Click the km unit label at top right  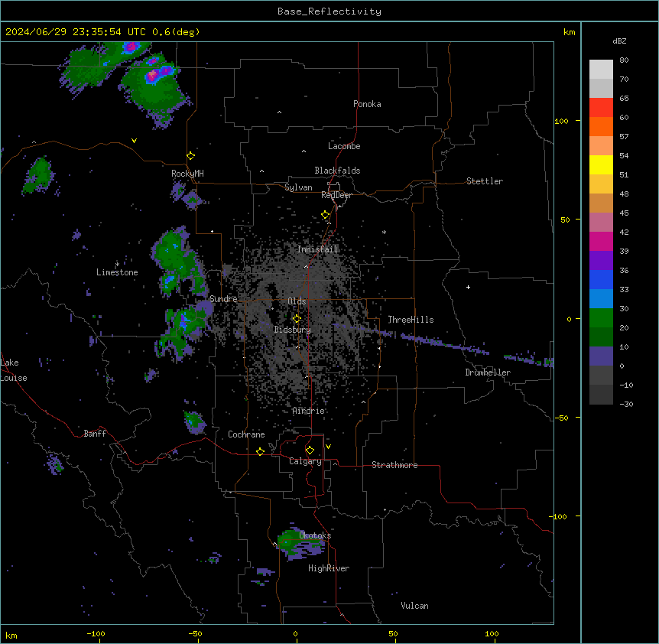pyautogui.click(x=570, y=32)
